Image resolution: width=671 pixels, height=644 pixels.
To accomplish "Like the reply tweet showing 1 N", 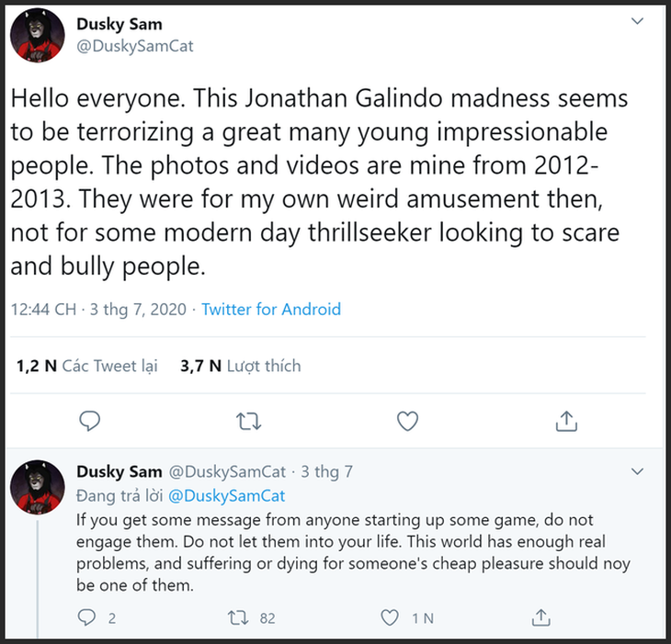I will pos(390,617).
